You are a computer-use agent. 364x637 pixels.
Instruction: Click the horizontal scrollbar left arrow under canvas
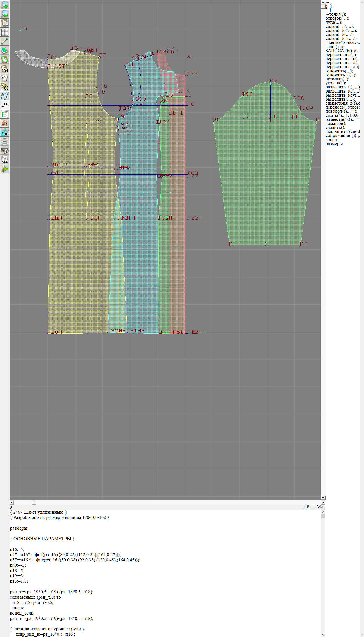pos(11,502)
